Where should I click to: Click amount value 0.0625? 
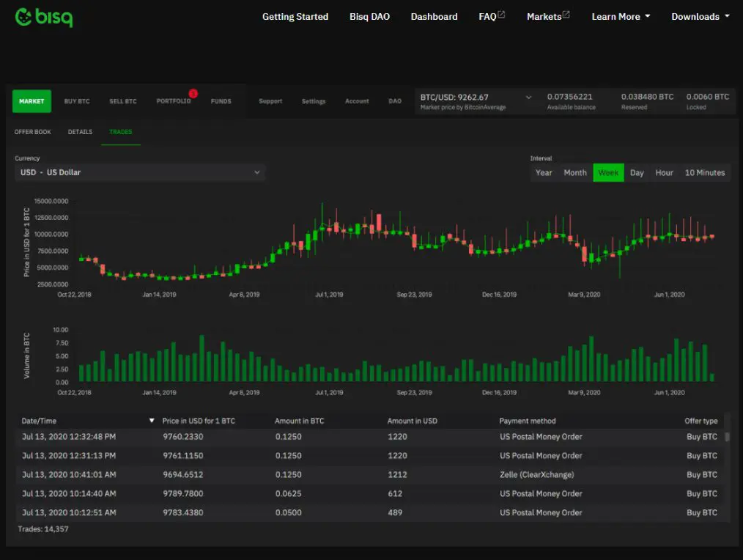click(288, 493)
